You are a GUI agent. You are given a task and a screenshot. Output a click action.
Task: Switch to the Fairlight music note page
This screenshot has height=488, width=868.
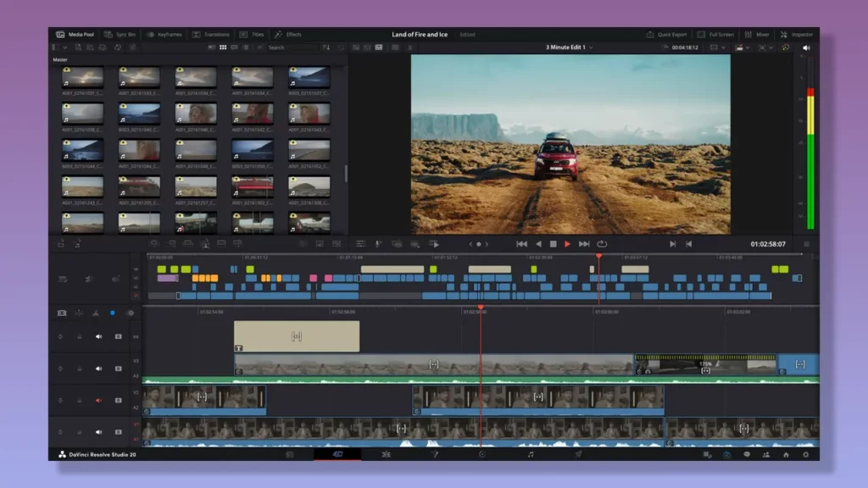[531, 454]
